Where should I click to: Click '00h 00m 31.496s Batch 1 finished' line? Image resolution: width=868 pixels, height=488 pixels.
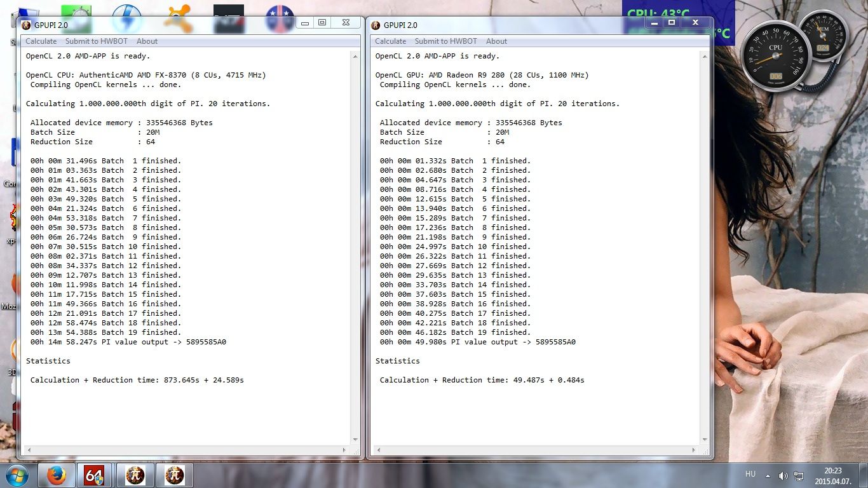point(105,161)
